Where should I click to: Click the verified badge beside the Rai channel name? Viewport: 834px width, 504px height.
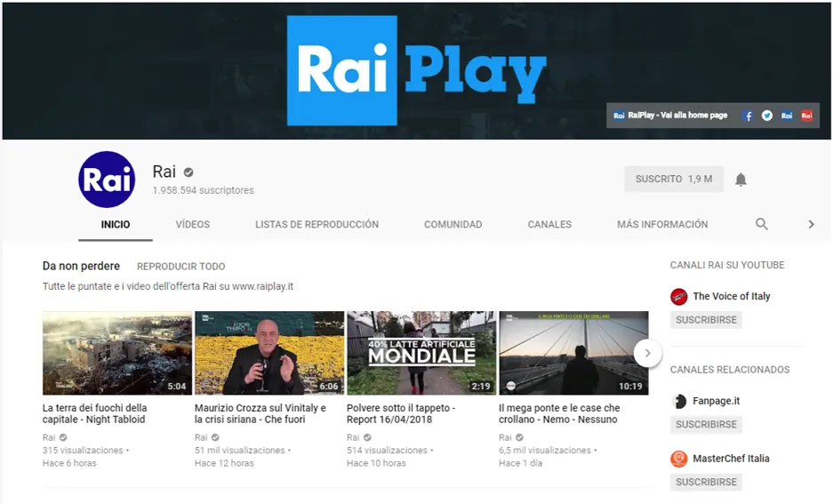click(188, 172)
